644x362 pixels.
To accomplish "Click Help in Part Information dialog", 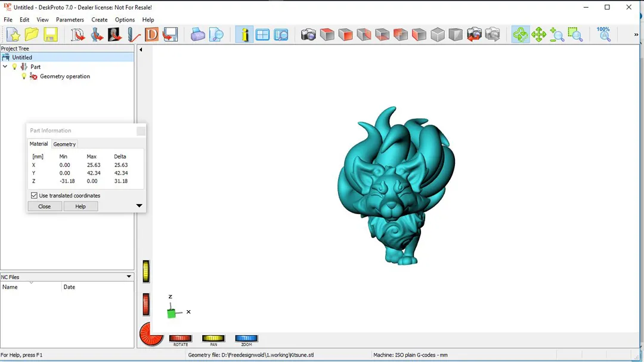I will click(x=80, y=206).
